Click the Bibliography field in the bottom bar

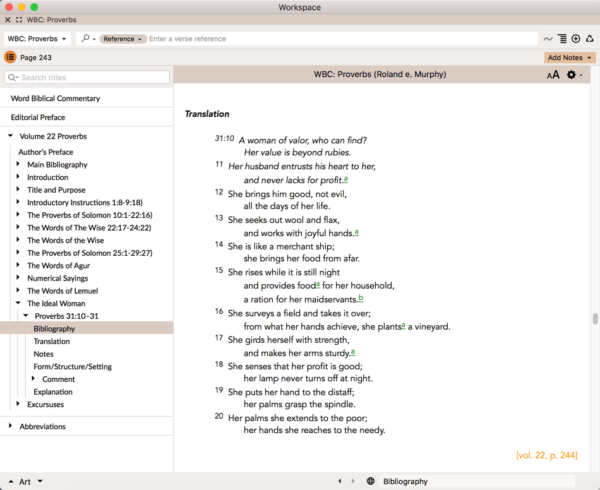478,481
